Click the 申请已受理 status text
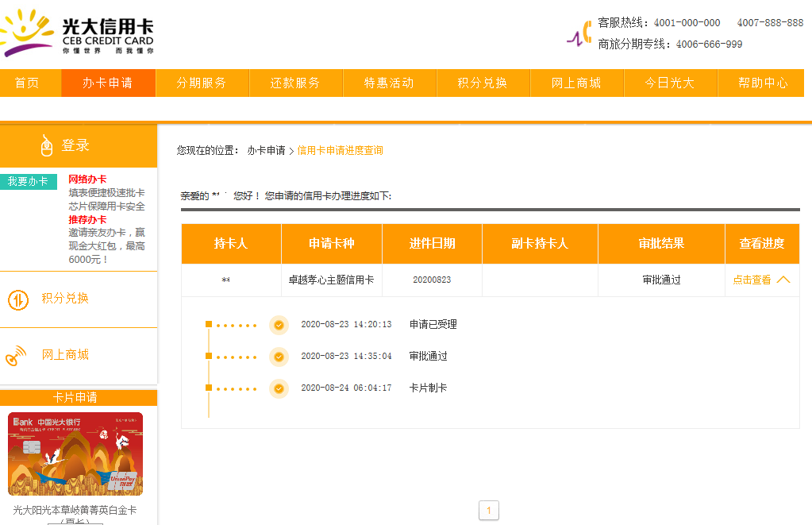 (433, 324)
